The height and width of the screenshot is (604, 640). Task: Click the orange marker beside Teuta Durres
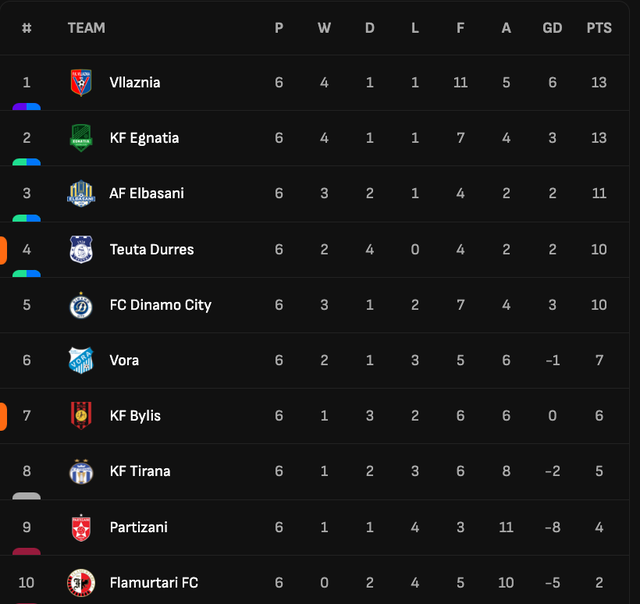tap(3, 249)
